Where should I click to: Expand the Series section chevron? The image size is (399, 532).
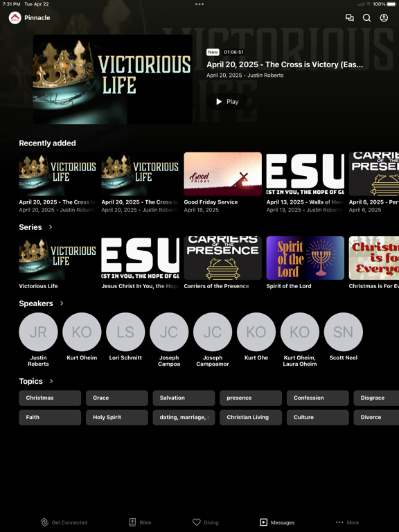(51, 227)
